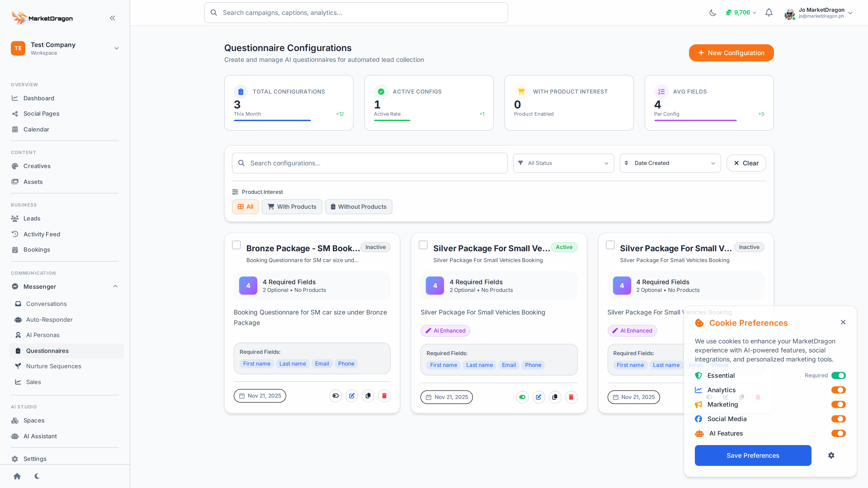Screen dimensions: 868x488
Task: Delete the active Silver Package configuration
Action: [571, 397]
